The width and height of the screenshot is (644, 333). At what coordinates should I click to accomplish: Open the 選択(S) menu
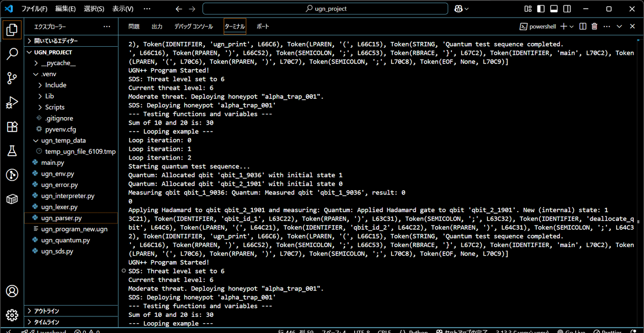(x=94, y=9)
